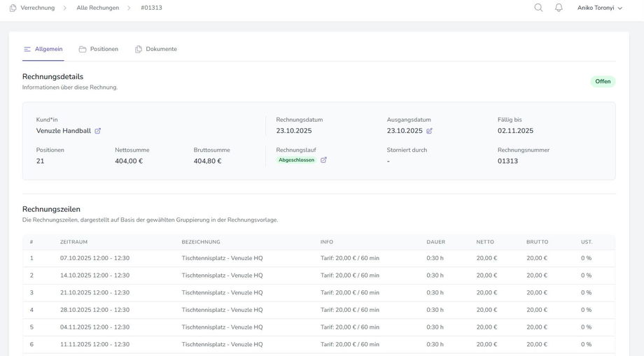Click the Positionen tab folder icon
This screenshot has width=644, height=356.
pyautogui.click(x=83, y=49)
